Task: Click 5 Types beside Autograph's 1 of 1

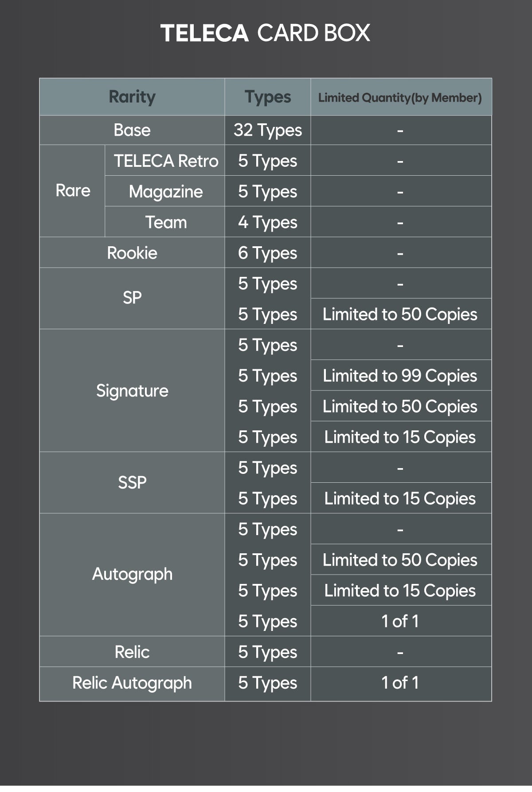Action: point(268,621)
